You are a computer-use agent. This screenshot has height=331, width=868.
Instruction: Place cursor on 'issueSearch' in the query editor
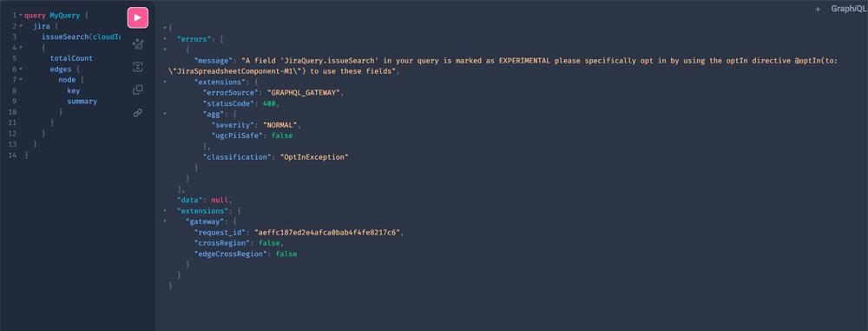coord(65,36)
